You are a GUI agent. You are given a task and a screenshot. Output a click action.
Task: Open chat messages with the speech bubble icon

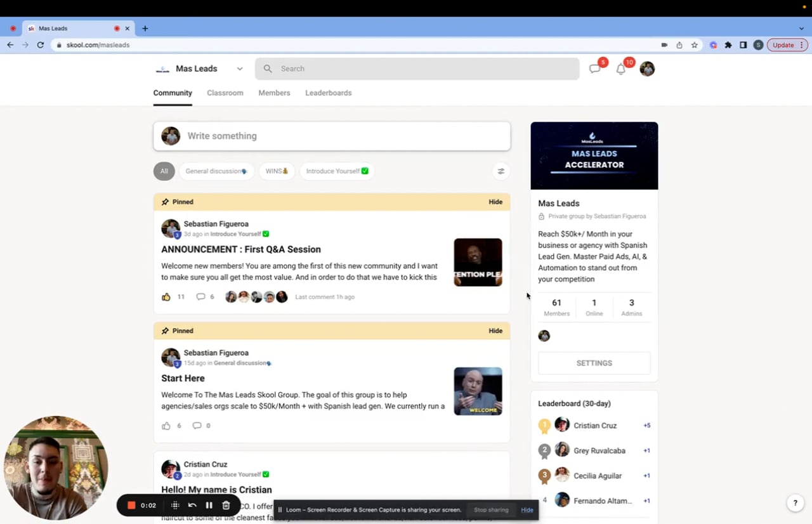click(x=594, y=68)
